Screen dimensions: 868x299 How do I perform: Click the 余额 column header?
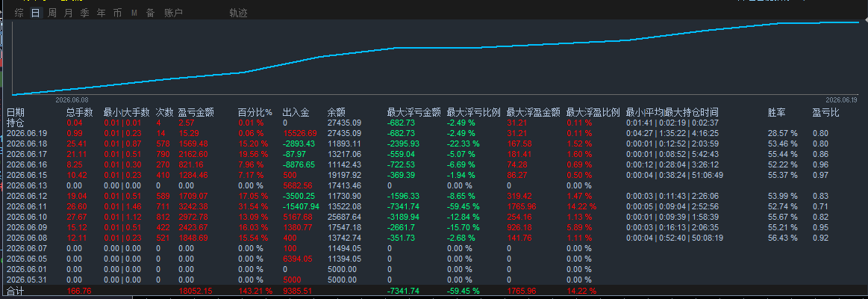coord(337,113)
